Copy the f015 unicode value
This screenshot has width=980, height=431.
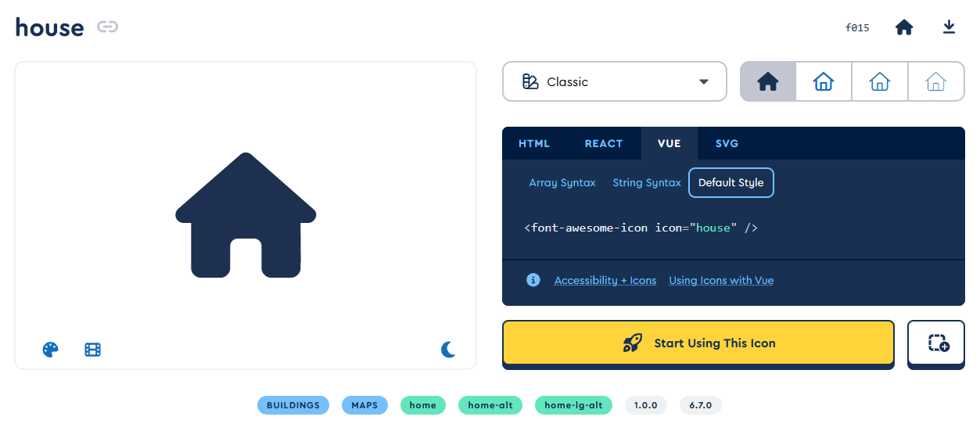[857, 27]
